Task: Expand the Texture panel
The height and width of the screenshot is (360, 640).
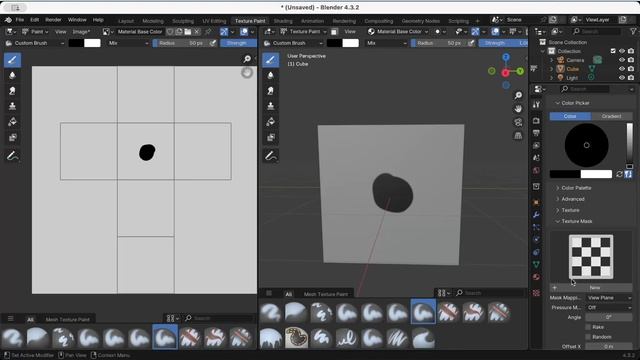Action: [x=570, y=210]
